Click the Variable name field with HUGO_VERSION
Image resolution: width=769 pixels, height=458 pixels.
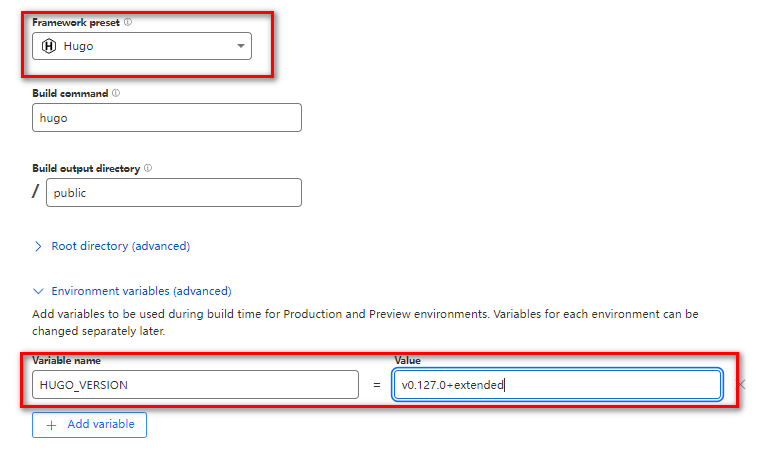click(x=195, y=385)
